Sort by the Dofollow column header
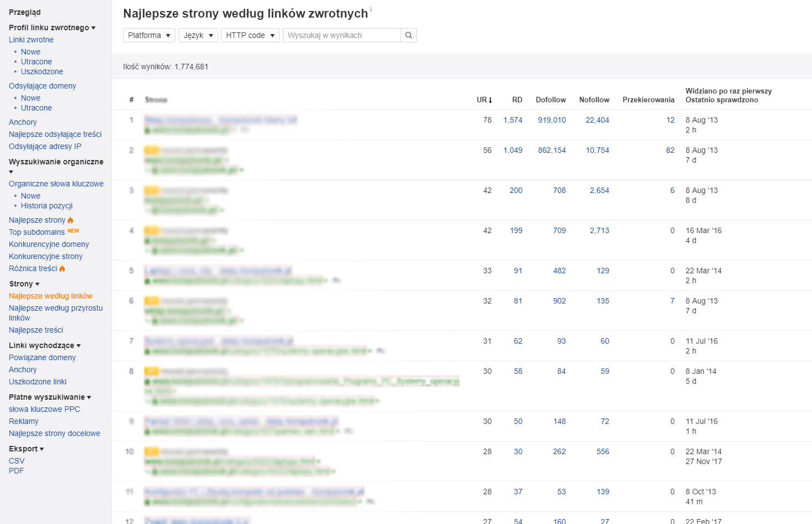This screenshot has width=812, height=524. (x=550, y=100)
